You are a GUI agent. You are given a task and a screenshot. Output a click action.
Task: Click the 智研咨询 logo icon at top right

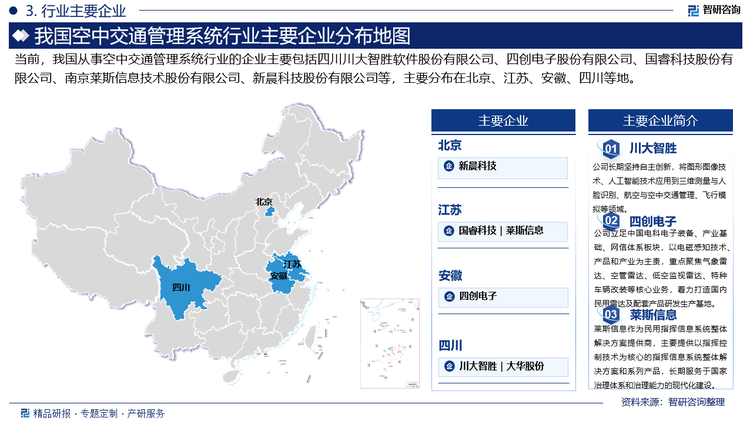point(693,10)
